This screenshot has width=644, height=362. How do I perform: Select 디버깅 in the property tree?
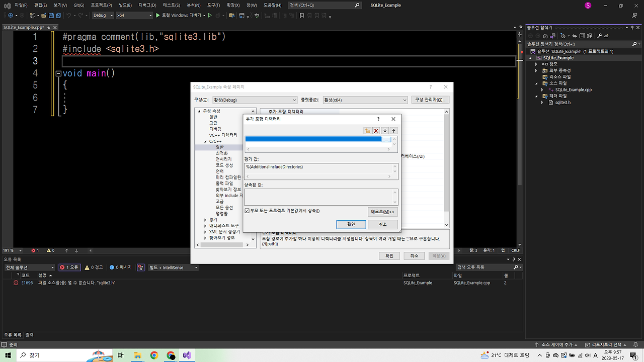click(x=215, y=129)
